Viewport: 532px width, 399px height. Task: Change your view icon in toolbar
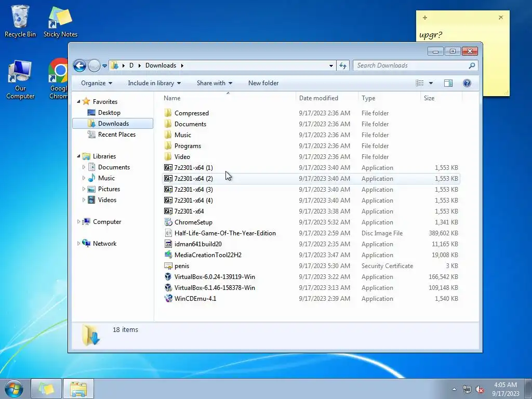coord(420,83)
